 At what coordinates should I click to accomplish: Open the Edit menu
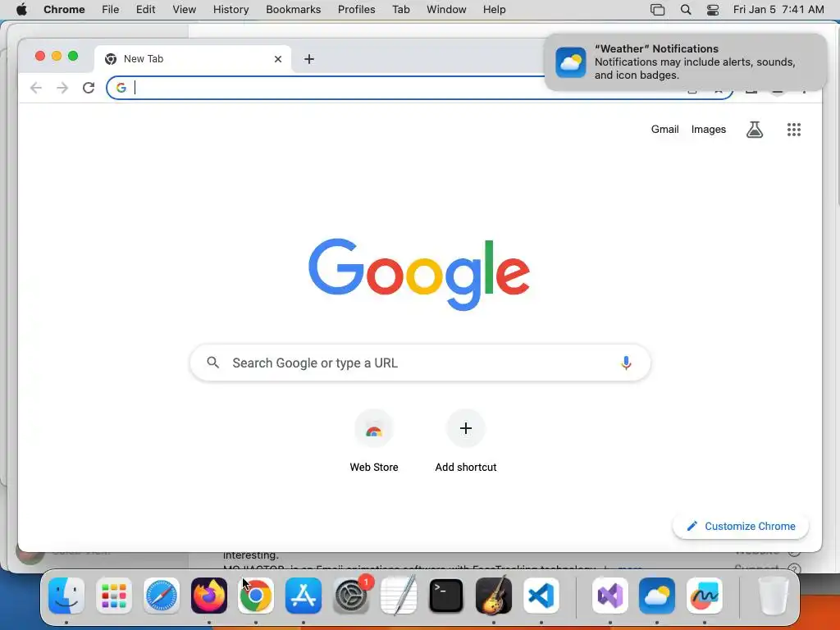(x=145, y=10)
